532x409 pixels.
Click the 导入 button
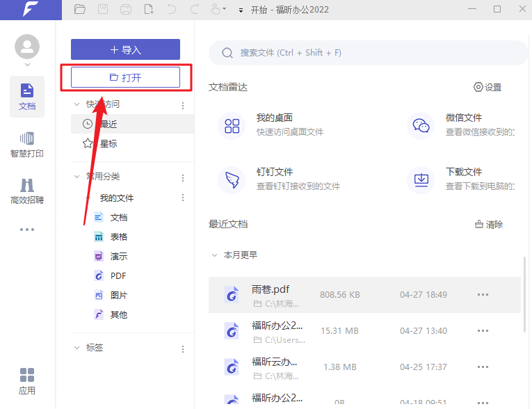[x=125, y=49]
